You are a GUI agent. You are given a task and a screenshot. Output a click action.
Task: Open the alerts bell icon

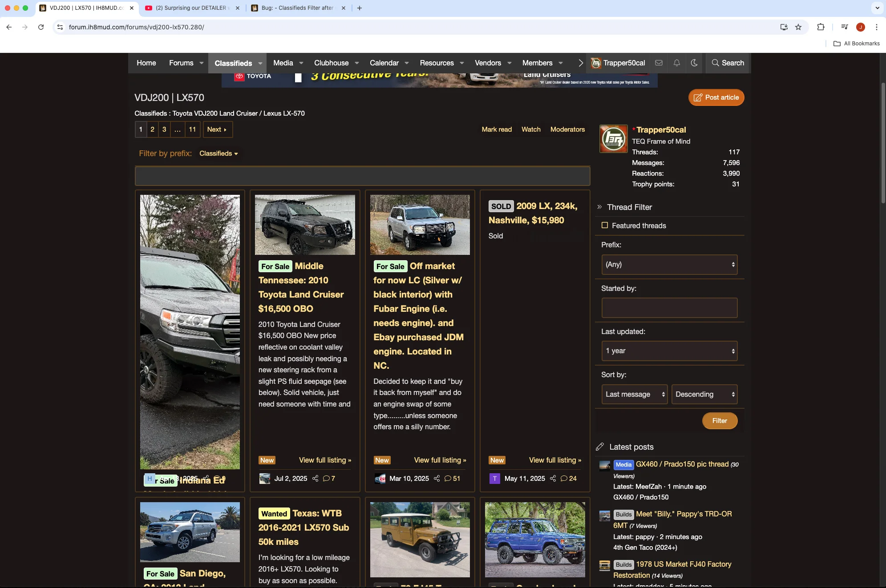(676, 63)
